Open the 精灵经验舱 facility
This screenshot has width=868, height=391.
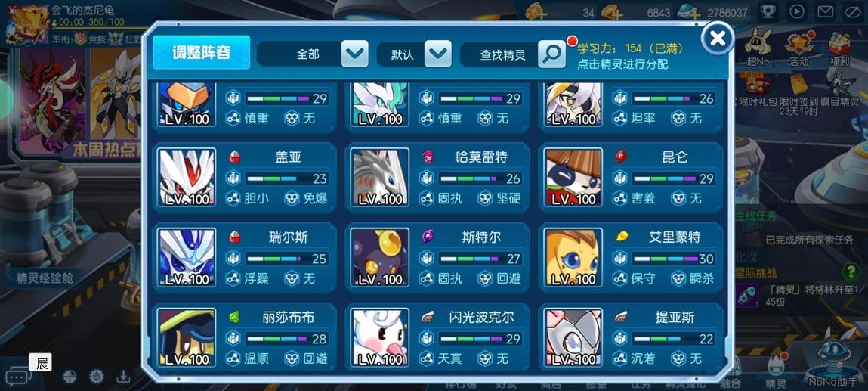[45, 278]
